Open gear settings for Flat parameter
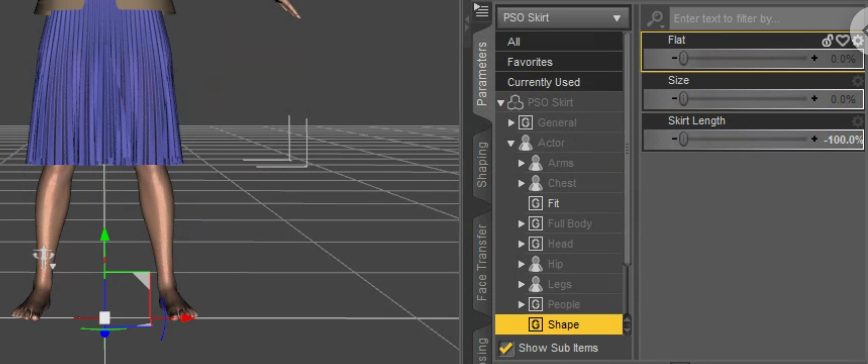This screenshot has width=868, height=364. [x=857, y=40]
